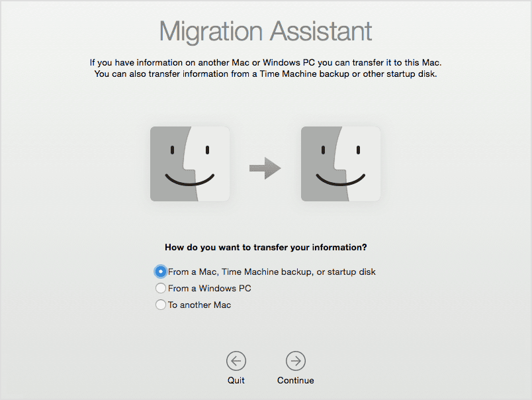
Task: Click the 'Migration Assistant' title
Action: click(265, 31)
